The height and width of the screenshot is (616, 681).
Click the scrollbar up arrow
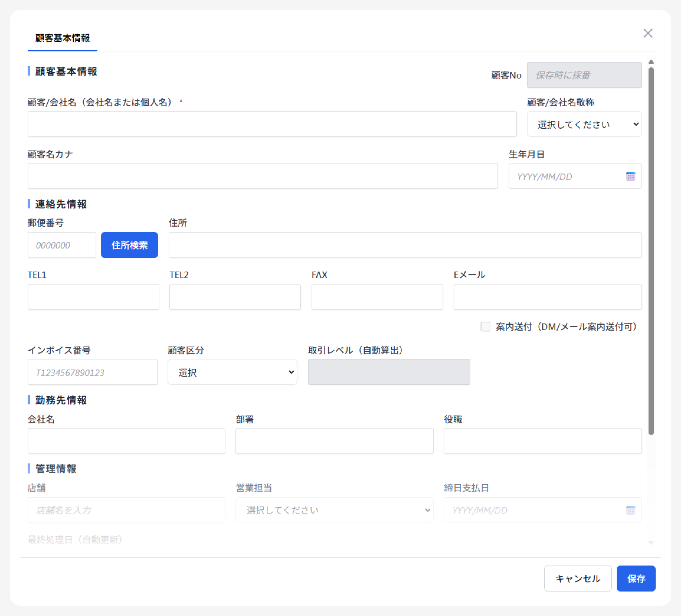651,62
